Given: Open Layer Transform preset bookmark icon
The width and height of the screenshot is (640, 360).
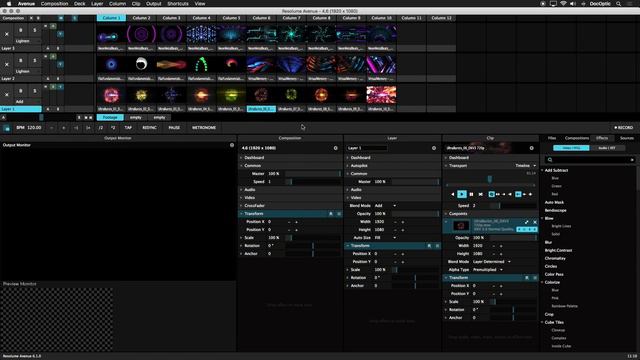Looking at the screenshot, I should click(x=429, y=246).
